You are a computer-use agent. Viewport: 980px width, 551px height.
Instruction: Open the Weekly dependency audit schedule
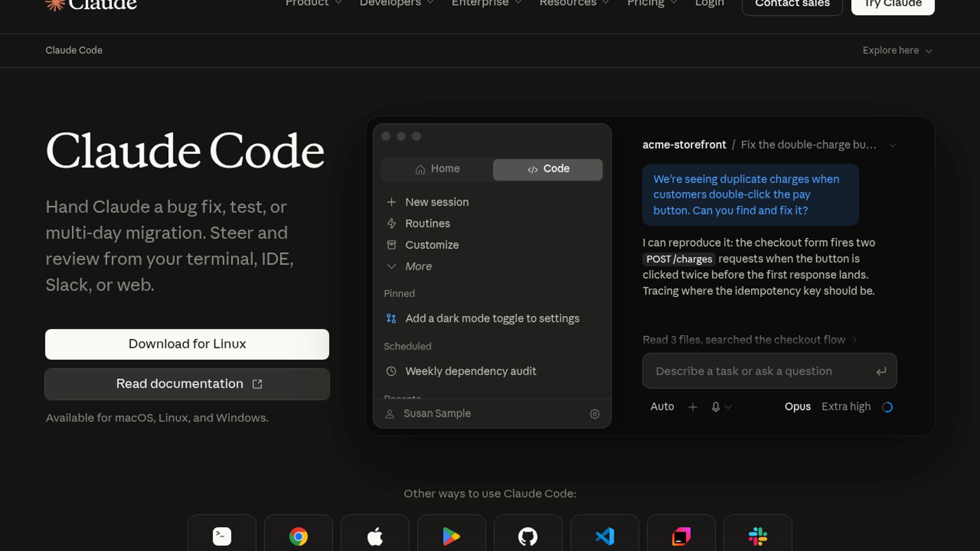[492, 371]
